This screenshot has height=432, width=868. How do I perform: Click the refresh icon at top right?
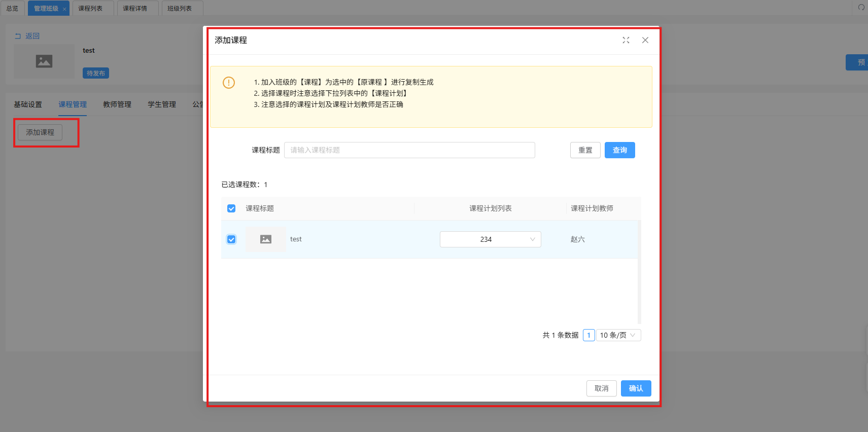pyautogui.click(x=861, y=8)
